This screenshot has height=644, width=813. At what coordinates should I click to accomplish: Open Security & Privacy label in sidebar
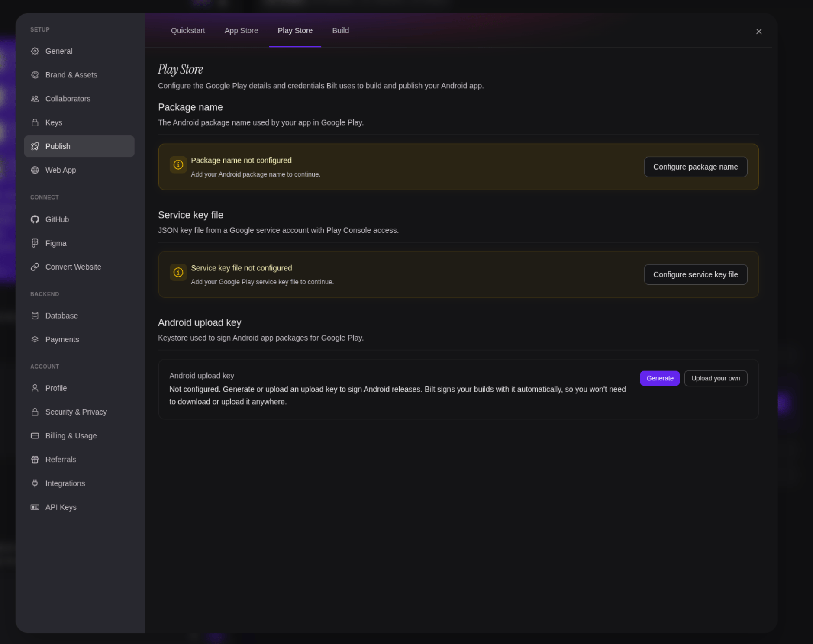pos(76,412)
